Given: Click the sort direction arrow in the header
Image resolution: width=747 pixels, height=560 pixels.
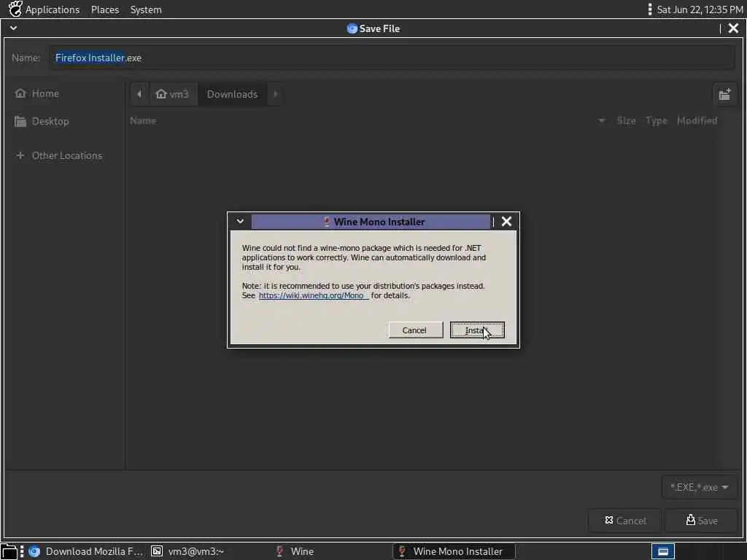Looking at the screenshot, I should pyautogui.click(x=602, y=121).
